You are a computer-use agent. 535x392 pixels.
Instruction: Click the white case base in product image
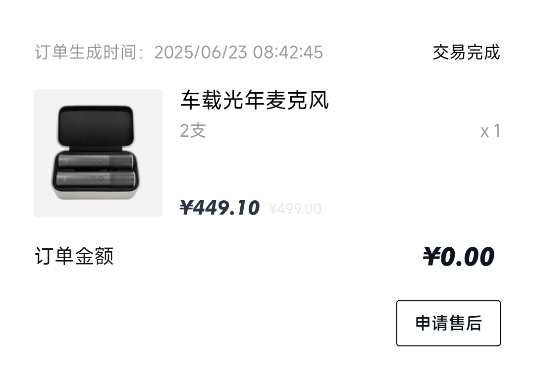[96, 193]
